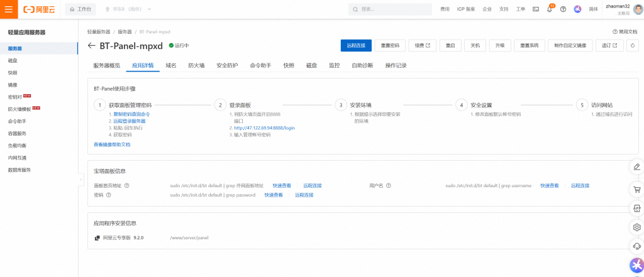Click 快速查看 for 面板首页地址
Viewport: 644px width, 277px height.
282,185
